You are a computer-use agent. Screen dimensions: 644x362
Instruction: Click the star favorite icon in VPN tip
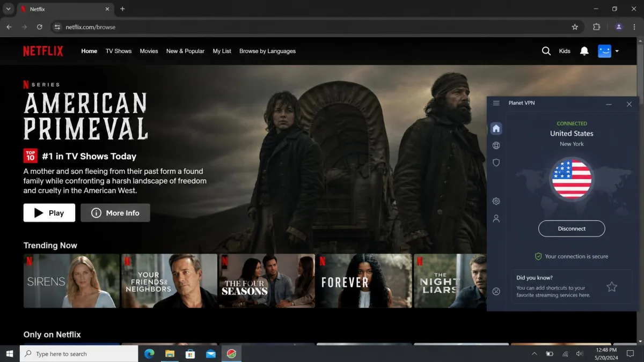(x=612, y=287)
